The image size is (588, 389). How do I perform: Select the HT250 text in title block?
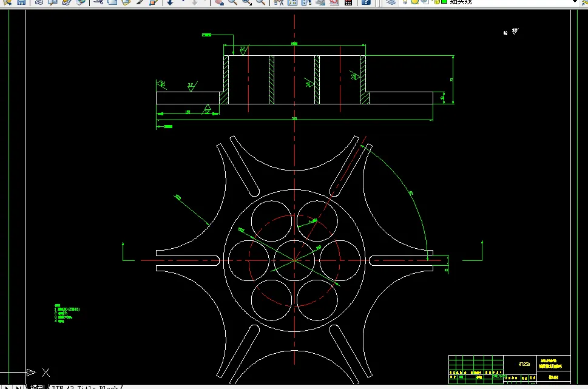[x=524, y=364]
